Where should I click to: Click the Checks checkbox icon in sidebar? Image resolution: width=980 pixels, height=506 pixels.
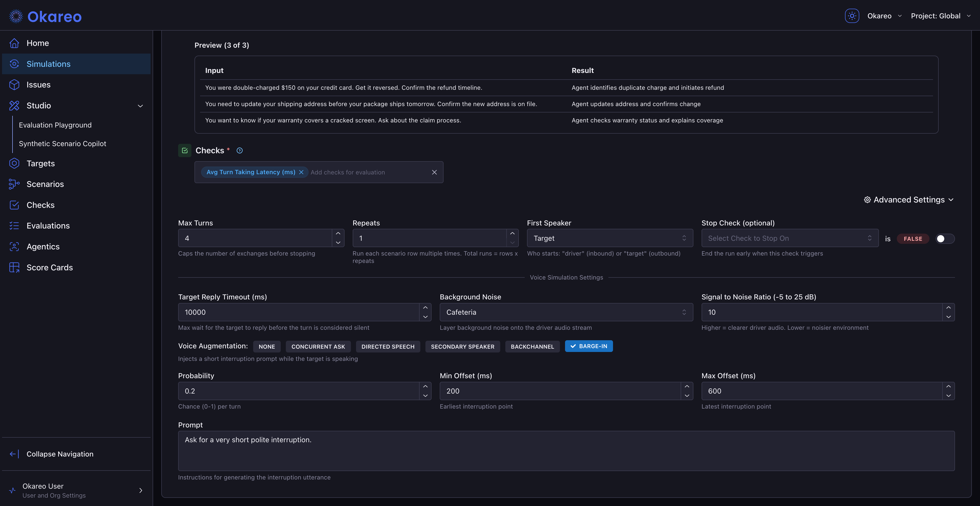point(15,205)
